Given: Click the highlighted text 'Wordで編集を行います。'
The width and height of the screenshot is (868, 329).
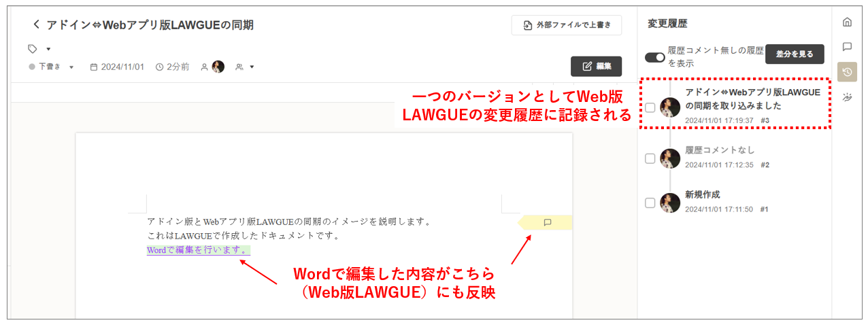Looking at the screenshot, I should (197, 250).
